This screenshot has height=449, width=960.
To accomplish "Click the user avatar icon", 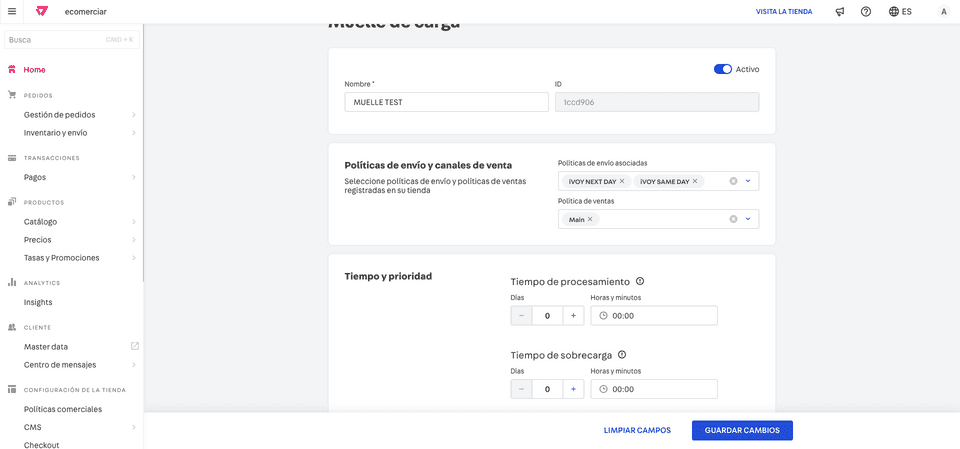I will [943, 11].
